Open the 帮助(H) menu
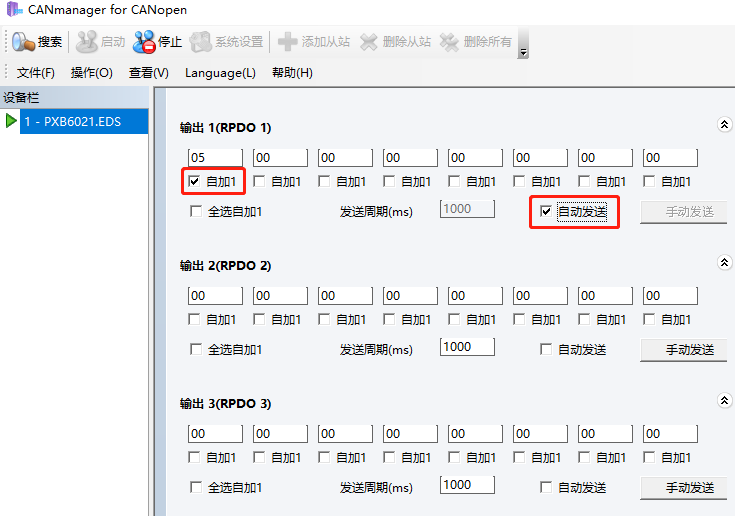Image resolution: width=736 pixels, height=516 pixels. [x=292, y=73]
